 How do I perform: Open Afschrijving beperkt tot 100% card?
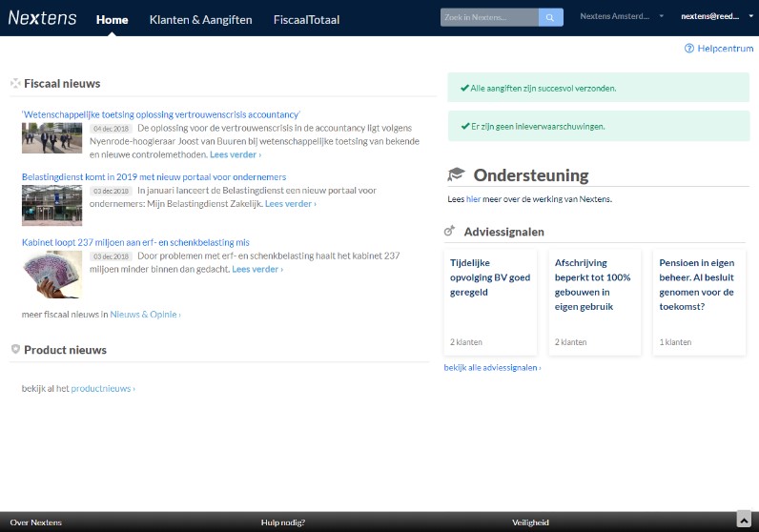[x=594, y=302]
